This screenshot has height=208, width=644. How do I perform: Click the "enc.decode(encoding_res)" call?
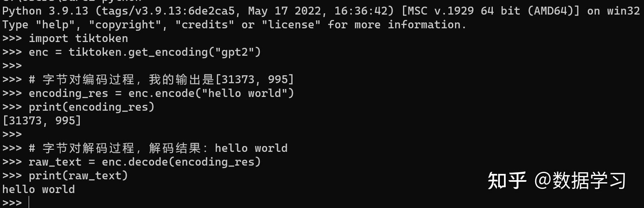(181, 162)
